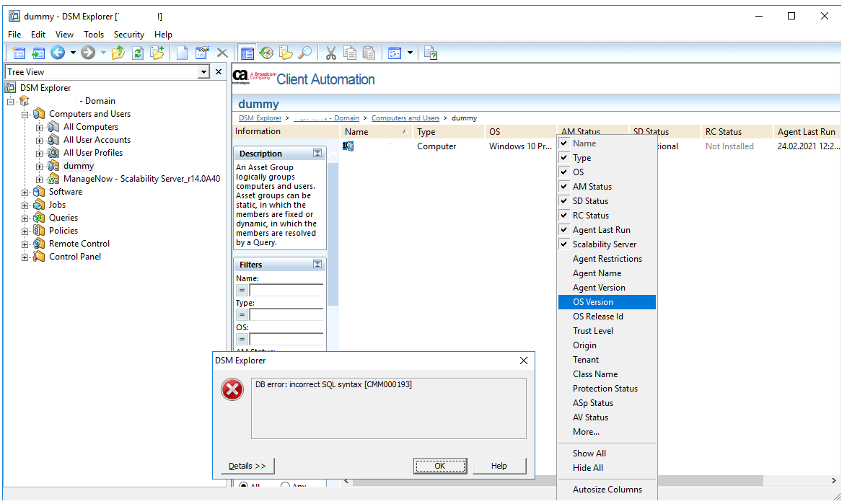Select OS Version from context menu

pos(593,302)
